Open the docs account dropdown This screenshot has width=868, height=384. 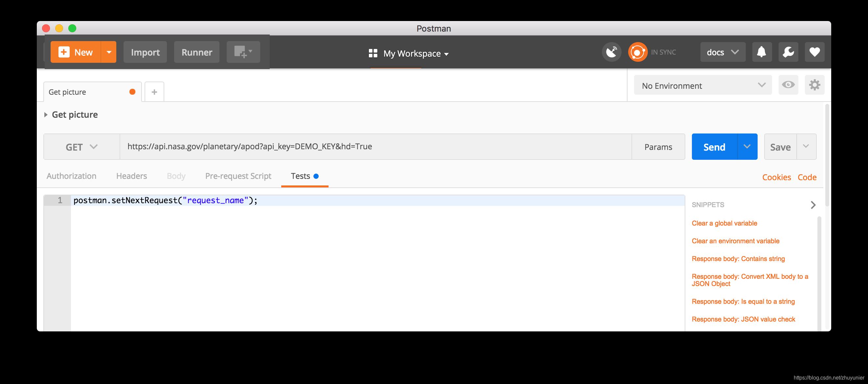[x=723, y=52]
